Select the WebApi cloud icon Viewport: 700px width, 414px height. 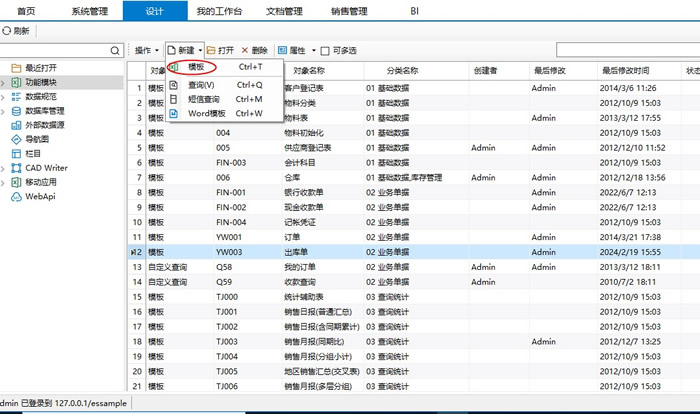(x=16, y=197)
